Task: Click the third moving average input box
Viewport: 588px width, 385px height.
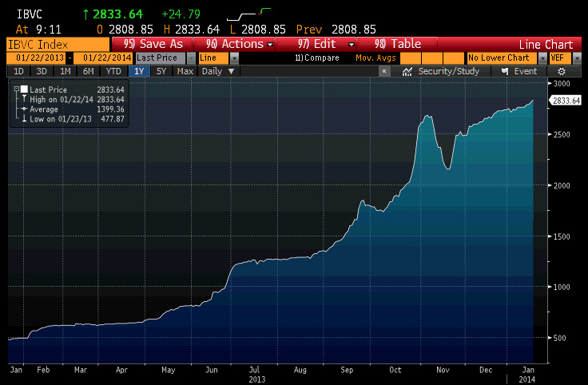Action: 454,58
